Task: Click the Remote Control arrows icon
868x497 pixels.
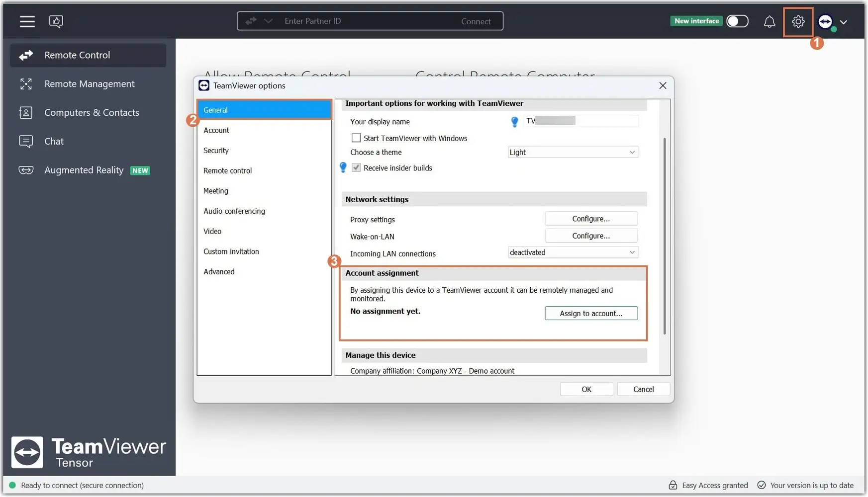Action: [26, 55]
